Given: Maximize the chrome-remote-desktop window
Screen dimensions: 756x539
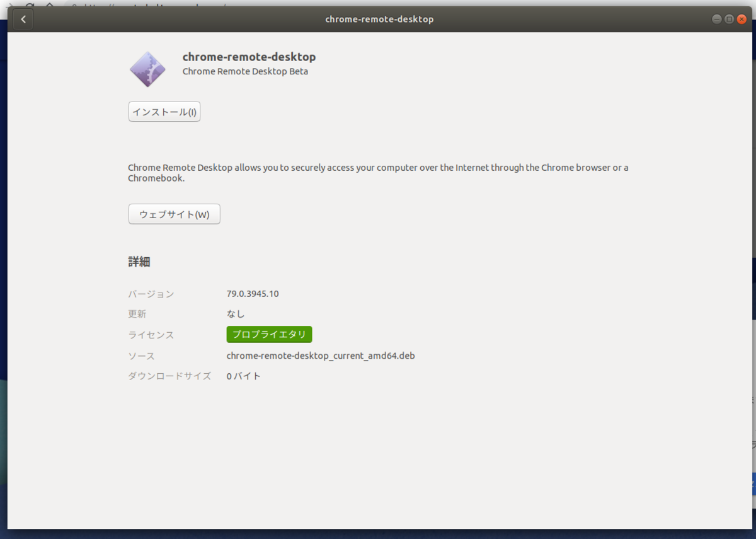Looking at the screenshot, I should coord(729,19).
